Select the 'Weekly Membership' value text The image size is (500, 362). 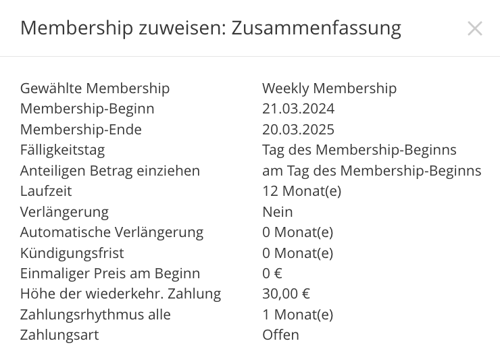coord(329,89)
